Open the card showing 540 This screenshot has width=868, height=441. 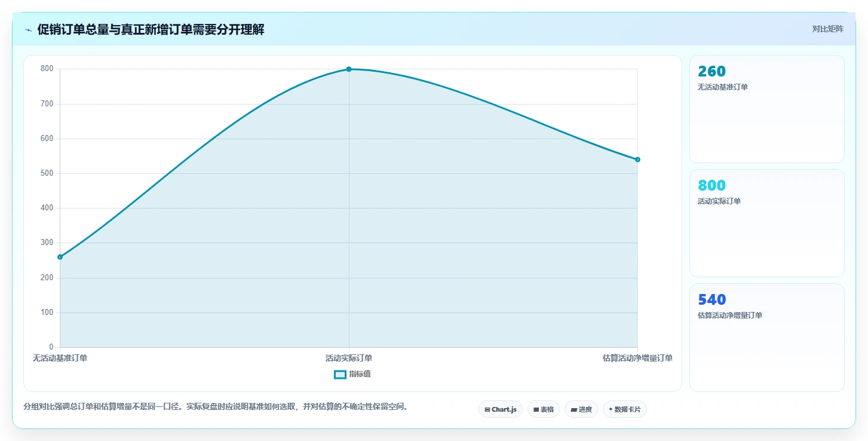[767, 338]
